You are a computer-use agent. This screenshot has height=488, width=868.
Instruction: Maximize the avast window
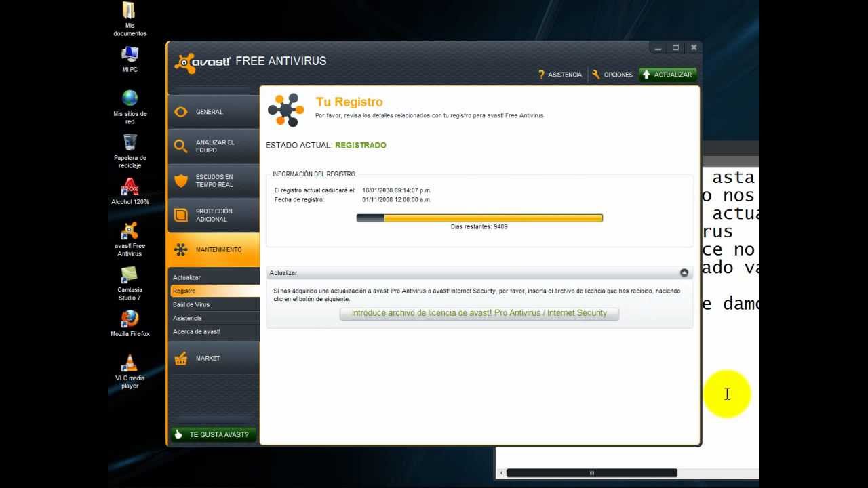point(675,47)
